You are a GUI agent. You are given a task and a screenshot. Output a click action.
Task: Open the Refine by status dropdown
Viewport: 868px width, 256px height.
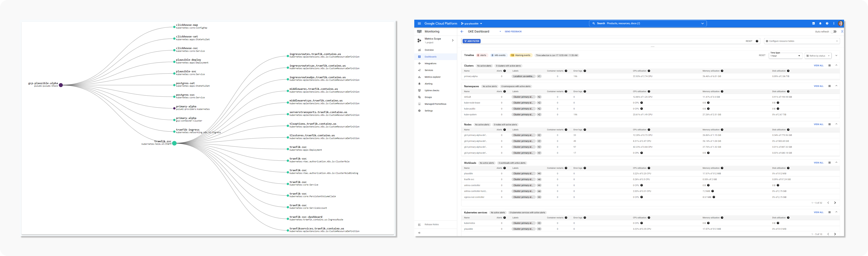[818, 56]
